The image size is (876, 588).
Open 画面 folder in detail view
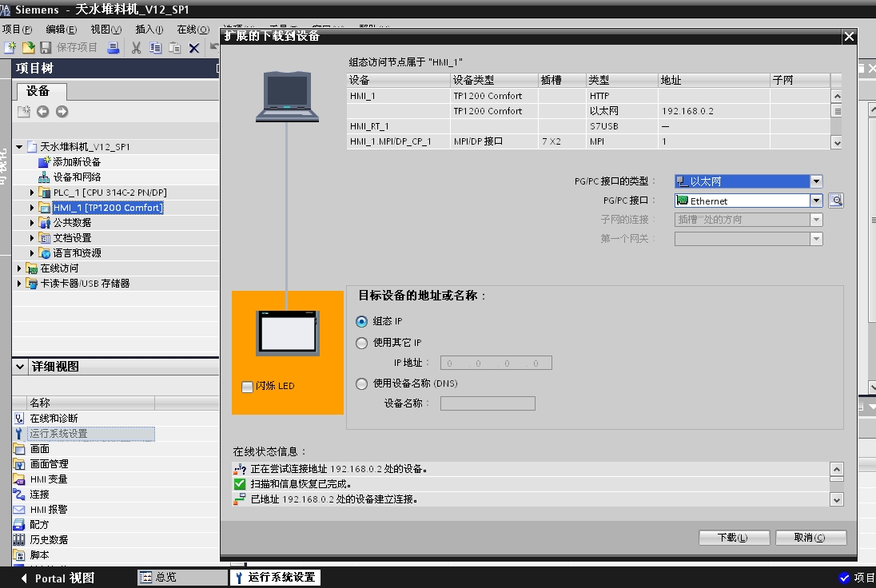40,448
